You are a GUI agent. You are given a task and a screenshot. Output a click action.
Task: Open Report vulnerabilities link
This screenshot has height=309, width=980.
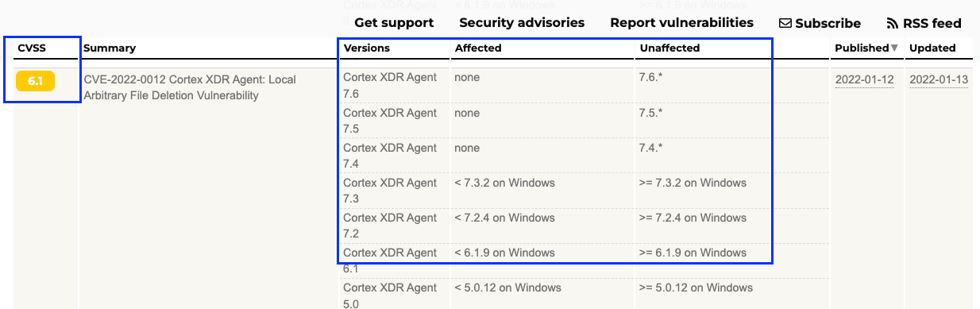[x=681, y=23]
